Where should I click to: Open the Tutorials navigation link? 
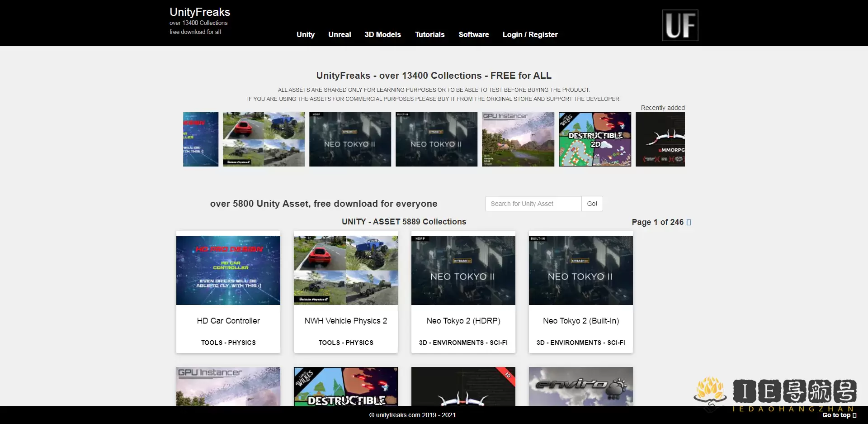(429, 34)
